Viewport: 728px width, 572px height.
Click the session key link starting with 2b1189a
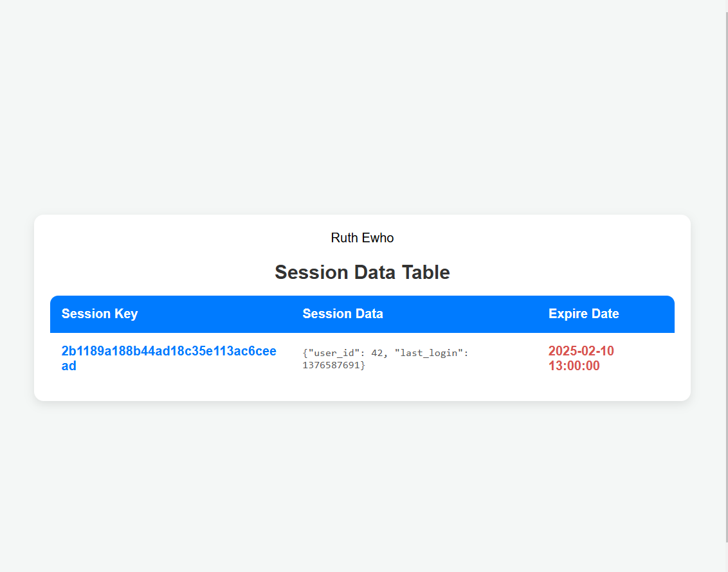click(x=168, y=351)
